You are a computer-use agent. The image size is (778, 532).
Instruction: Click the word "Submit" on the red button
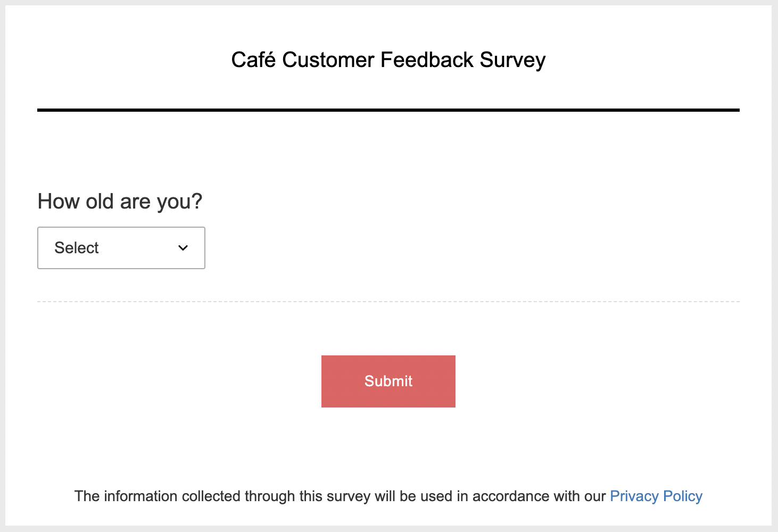point(388,381)
